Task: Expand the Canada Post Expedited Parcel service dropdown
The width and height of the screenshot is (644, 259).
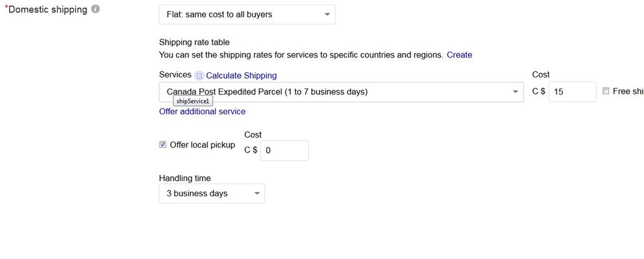Action: [341, 92]
